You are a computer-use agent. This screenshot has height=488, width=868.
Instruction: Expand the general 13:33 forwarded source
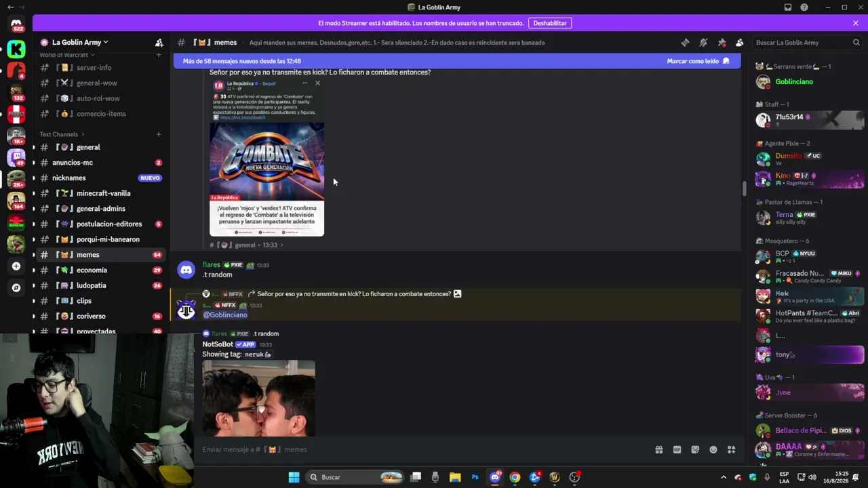pyautogui.click(x=247, y=245)
